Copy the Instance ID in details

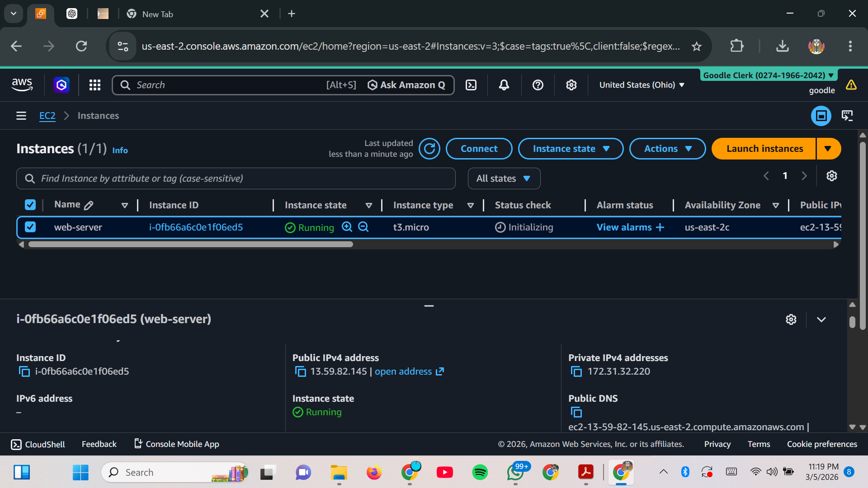(x=24, y=371)
